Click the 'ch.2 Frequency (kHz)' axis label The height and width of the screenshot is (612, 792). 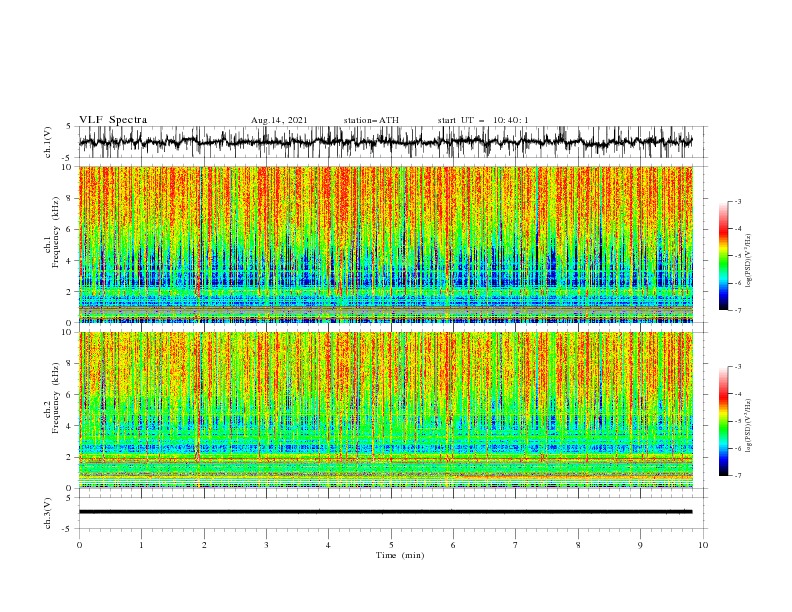pos(52,397)
